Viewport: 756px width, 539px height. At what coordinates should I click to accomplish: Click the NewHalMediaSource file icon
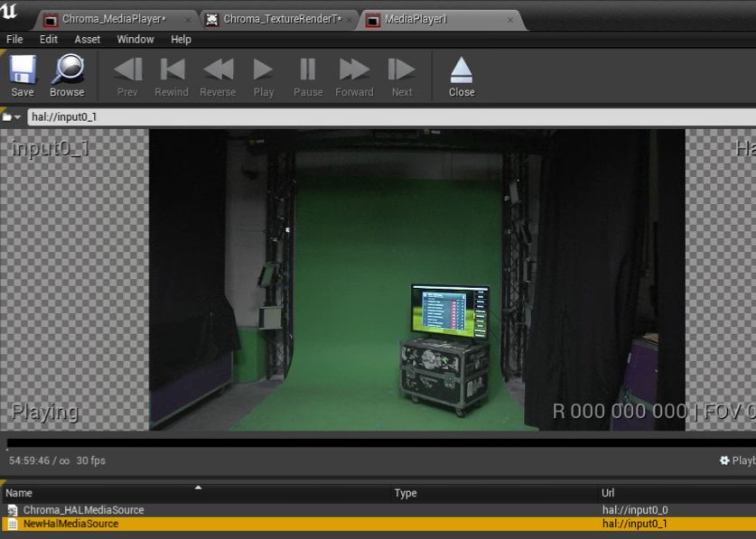point(13,524)
